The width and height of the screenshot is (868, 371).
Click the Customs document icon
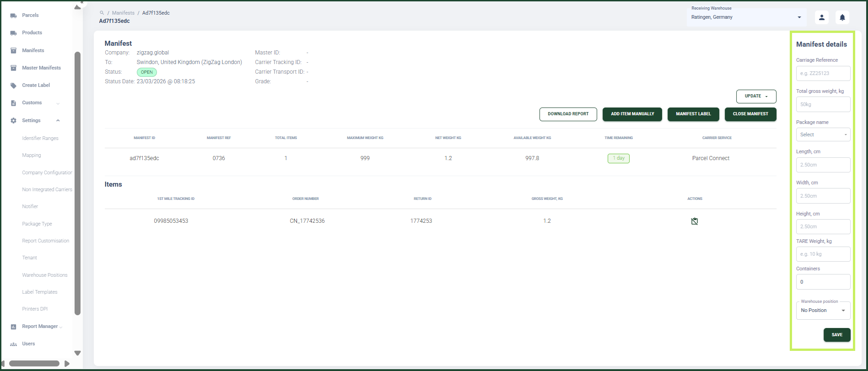(13, 103)
